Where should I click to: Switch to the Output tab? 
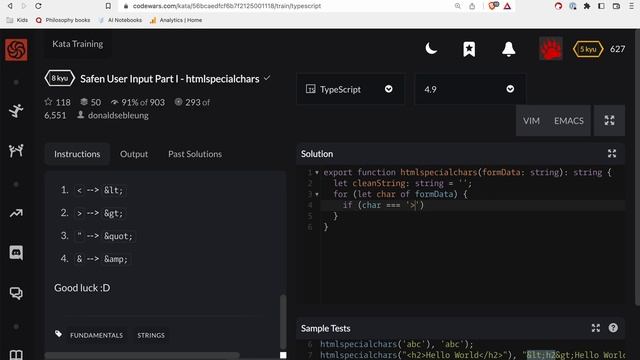coord(134,154)
